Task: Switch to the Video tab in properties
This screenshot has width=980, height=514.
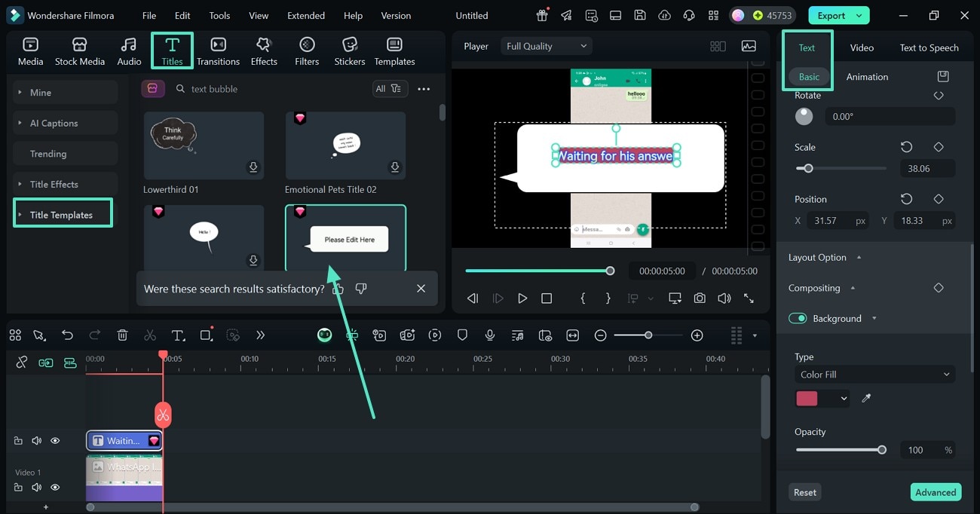Action: [862, 47]
